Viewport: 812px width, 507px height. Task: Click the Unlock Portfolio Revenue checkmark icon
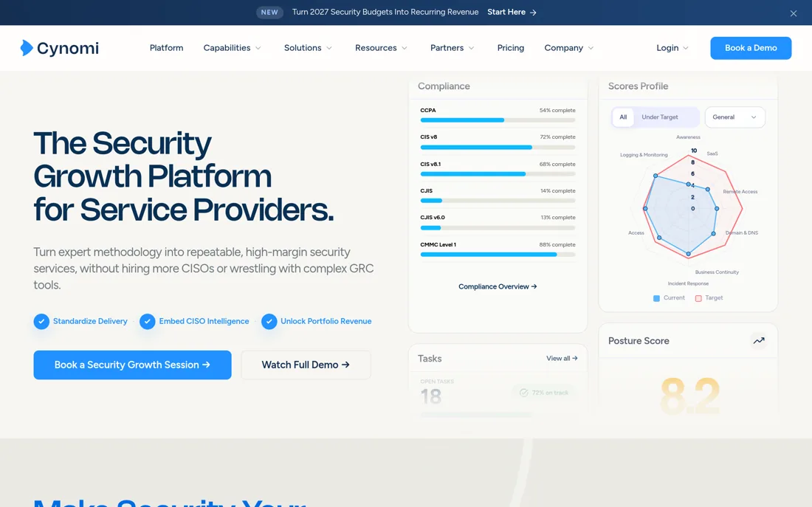click(269, 322)
